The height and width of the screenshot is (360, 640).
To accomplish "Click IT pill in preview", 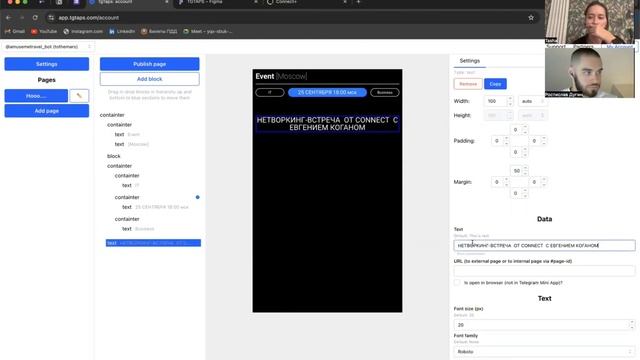I will pos(270,93).
